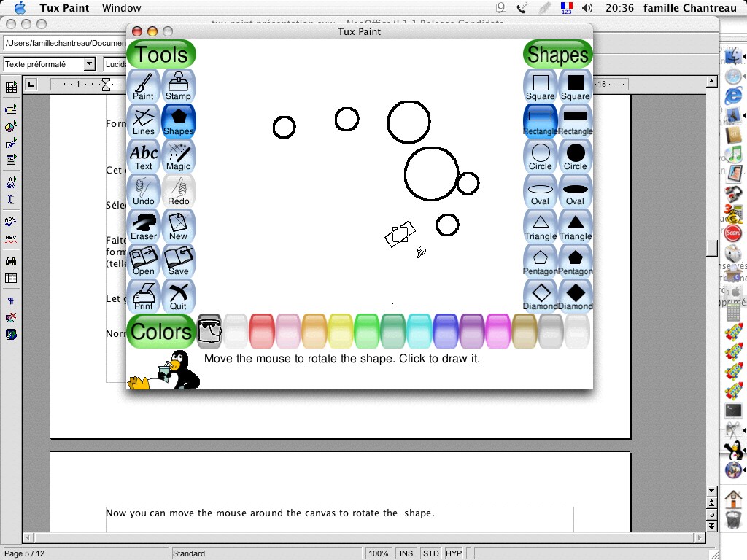Image resolution: width=747 pixels, height=560 pixels.
Task: Open the 100% zoom control in status bar
Action: [378, 553]
